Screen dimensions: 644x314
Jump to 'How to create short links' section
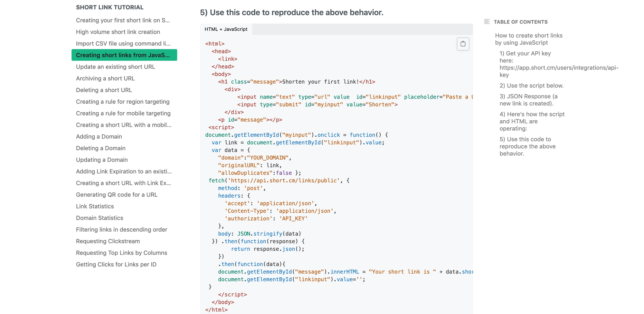[x=529, y=39]
